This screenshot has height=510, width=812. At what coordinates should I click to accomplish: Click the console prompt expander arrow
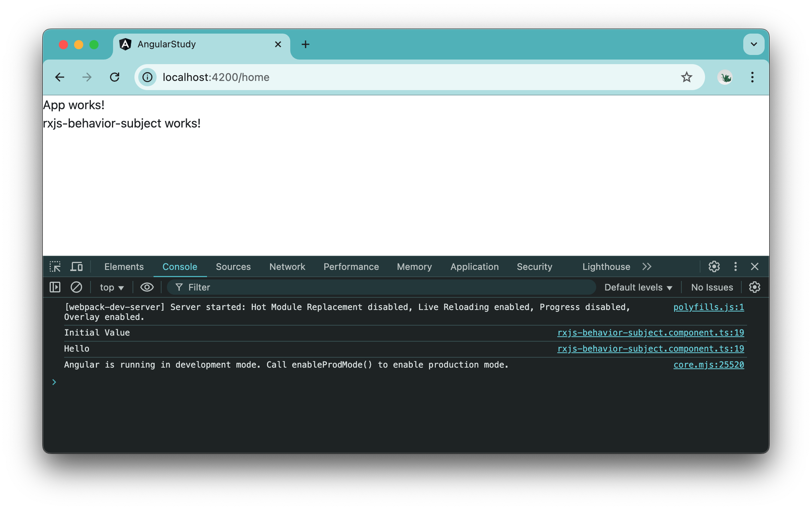pos(54,381)
